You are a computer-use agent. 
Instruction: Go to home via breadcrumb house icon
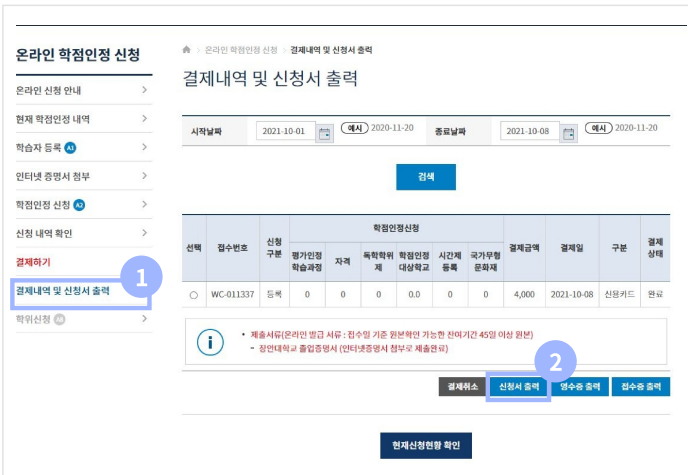tap(186, 50)
